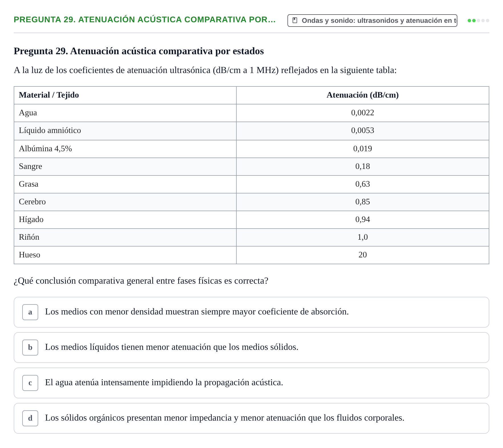
Task: Open the 'Ondas y sonido' topic tag
Action: (x=372, y=21)
